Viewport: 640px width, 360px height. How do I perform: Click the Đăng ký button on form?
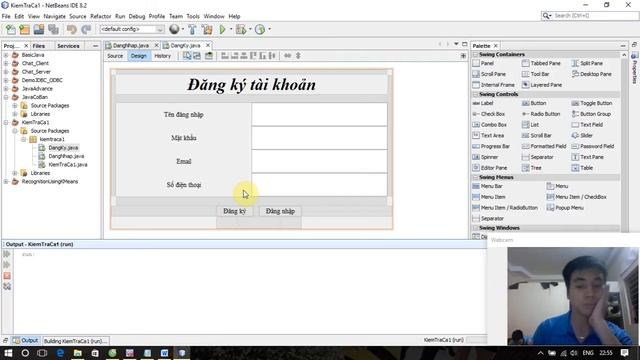(235, 211)
